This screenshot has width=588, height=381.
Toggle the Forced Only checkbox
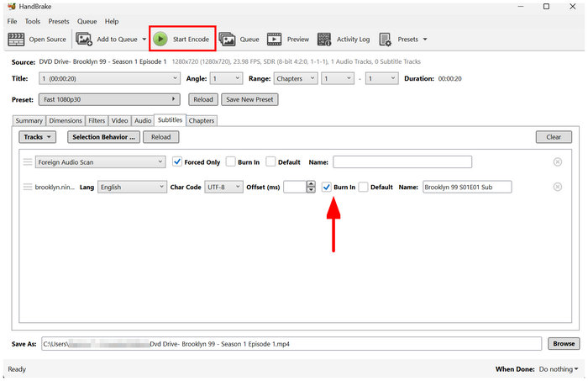click(x=177, y=161)
